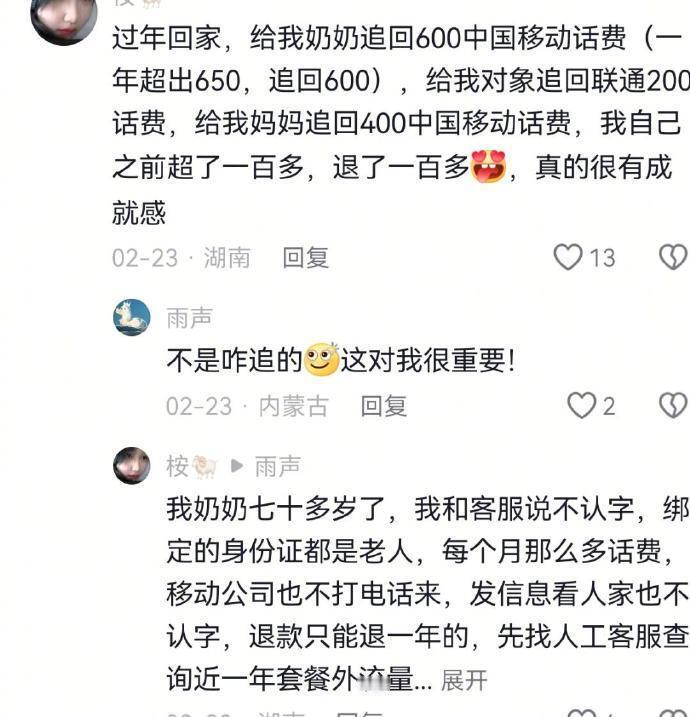Screen dimensions: 690x717
Task: Dislike the top comment via broken heart
Action: click(674, 257)
